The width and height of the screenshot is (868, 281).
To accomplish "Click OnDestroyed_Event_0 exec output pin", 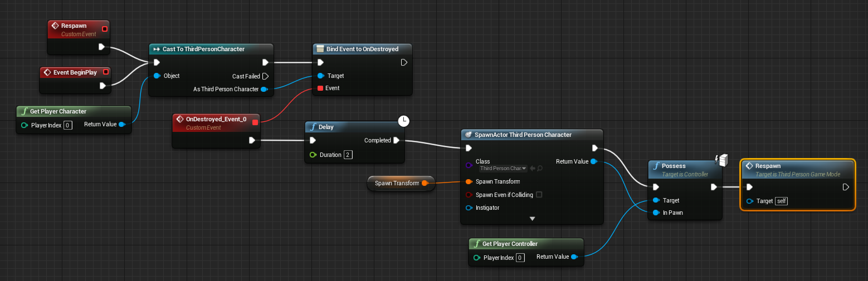I will (x=252, y=140).
